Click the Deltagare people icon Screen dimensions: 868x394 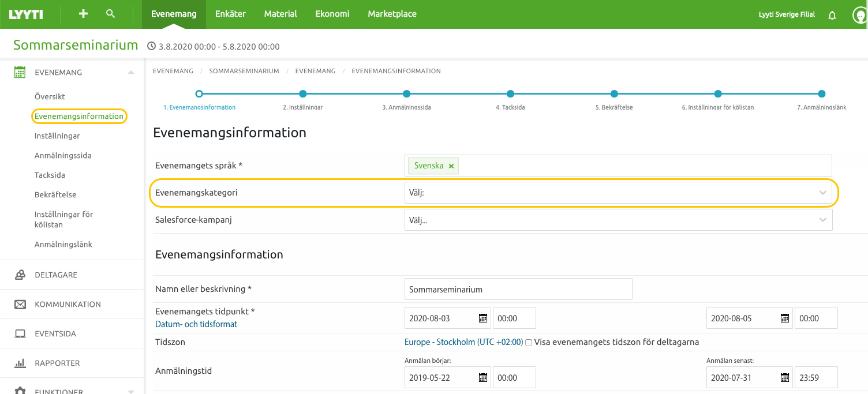point(20,275)
